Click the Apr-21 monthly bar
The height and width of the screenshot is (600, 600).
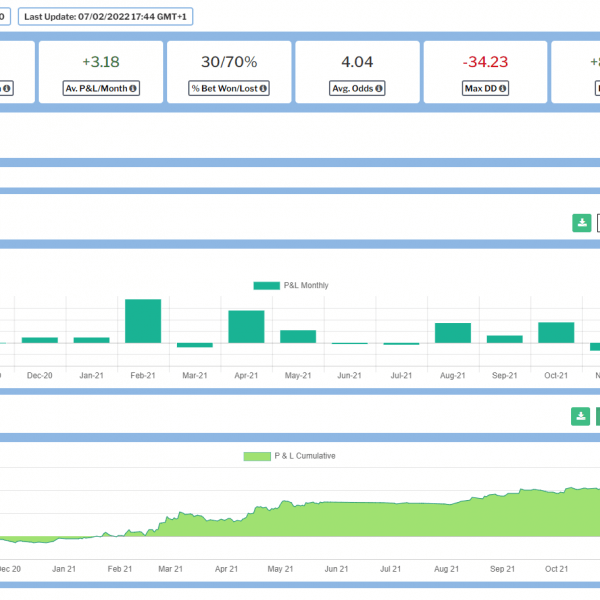click(x=246, y=327)
